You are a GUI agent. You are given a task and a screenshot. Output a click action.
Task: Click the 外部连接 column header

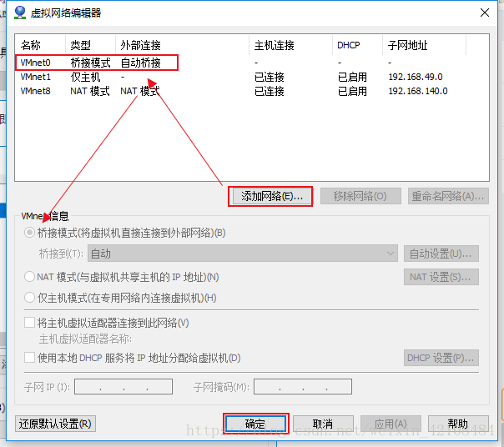[182, 45]
